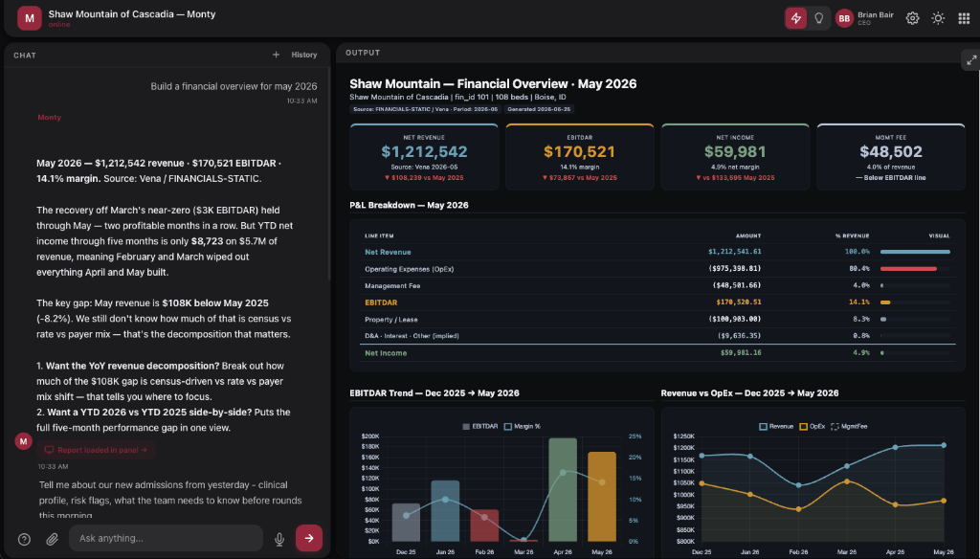
Task: Click the Management Fee row label
Action: (x=392, y=286)
